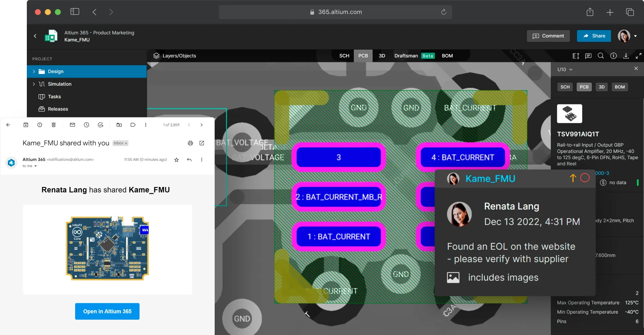Toggle the Inbox label on the email
The height and width of the screenshot is (335, 644).
[120, 143]
